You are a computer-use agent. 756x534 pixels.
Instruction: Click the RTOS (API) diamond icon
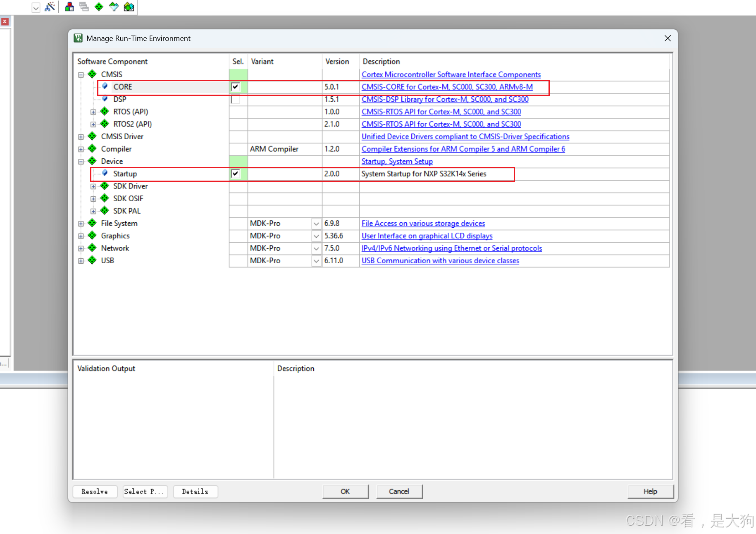(x=105, y=111)
